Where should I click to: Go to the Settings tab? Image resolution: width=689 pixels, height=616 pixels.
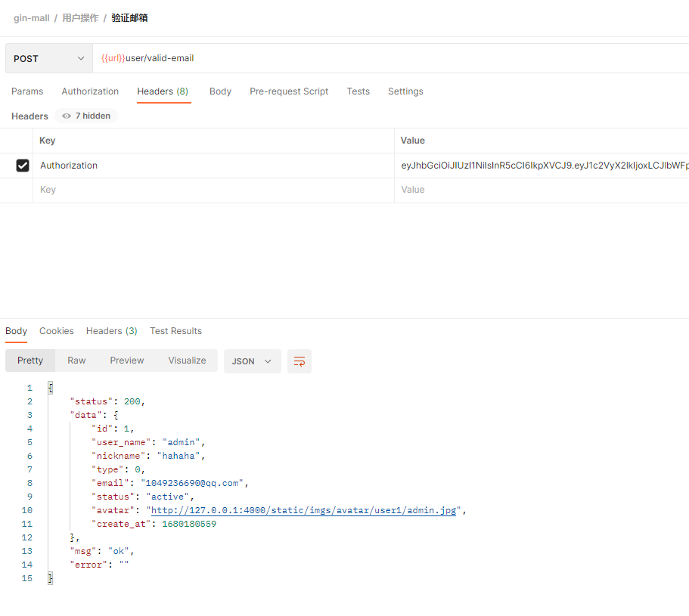pos(405,91)
